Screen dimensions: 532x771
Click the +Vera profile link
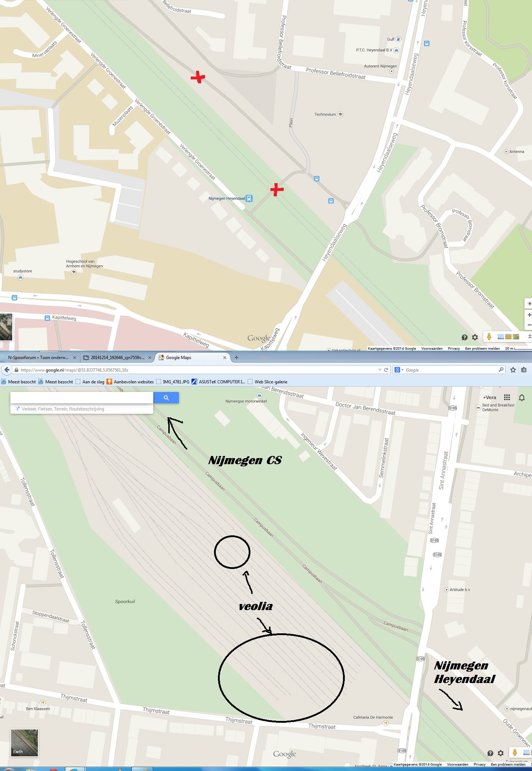pos(489,397)
